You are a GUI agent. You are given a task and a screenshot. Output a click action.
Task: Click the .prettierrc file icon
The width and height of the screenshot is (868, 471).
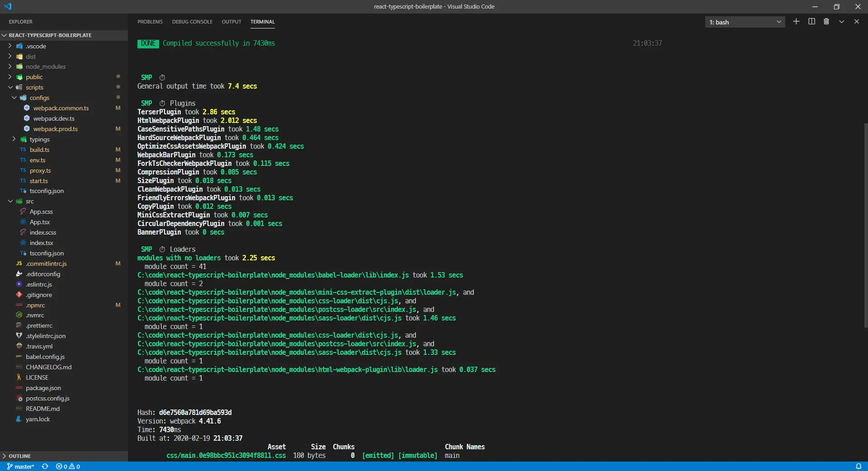point(19,325)
